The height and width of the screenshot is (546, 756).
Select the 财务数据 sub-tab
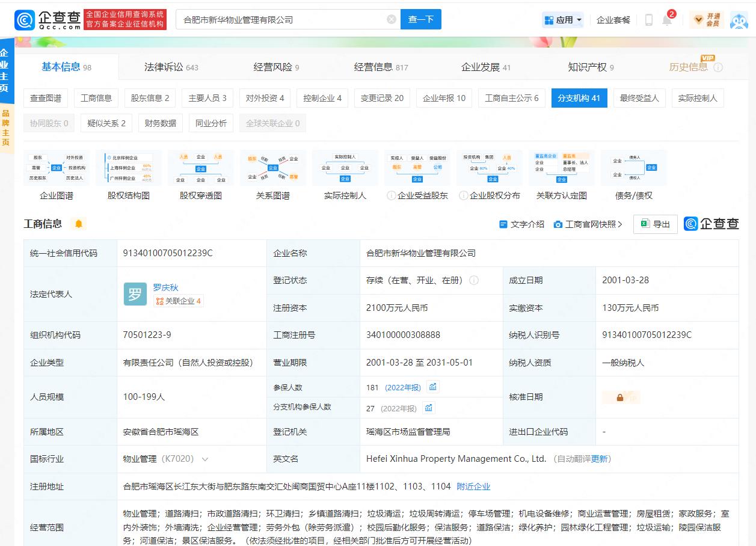coord(161,123)
